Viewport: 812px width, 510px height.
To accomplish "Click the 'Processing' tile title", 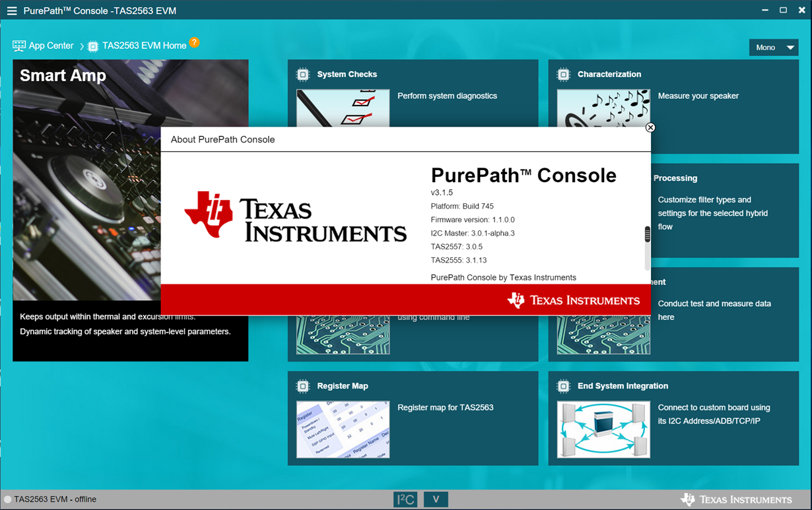I will pos(675,178).
